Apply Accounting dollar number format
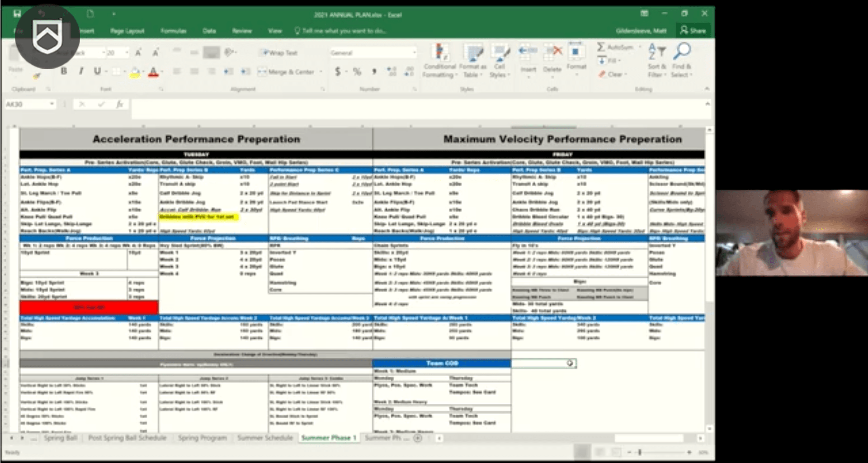 (338, 71)
